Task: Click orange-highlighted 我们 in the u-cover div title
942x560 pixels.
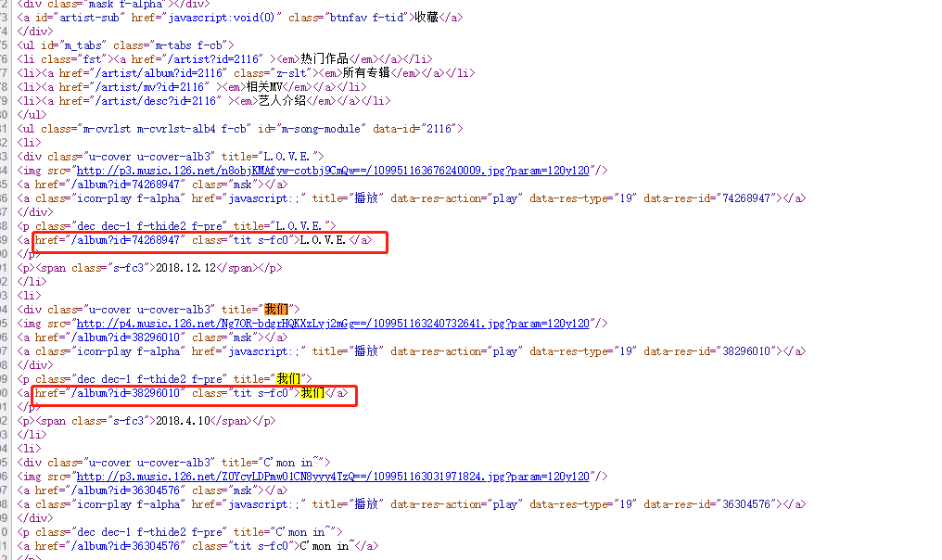Action: pyautogui.click(x=276, y=310)
